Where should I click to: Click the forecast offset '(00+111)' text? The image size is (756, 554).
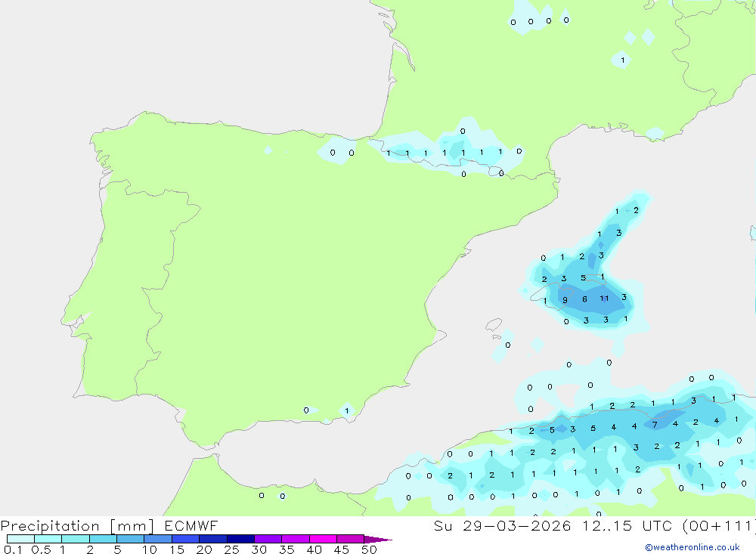click(718, 525)
